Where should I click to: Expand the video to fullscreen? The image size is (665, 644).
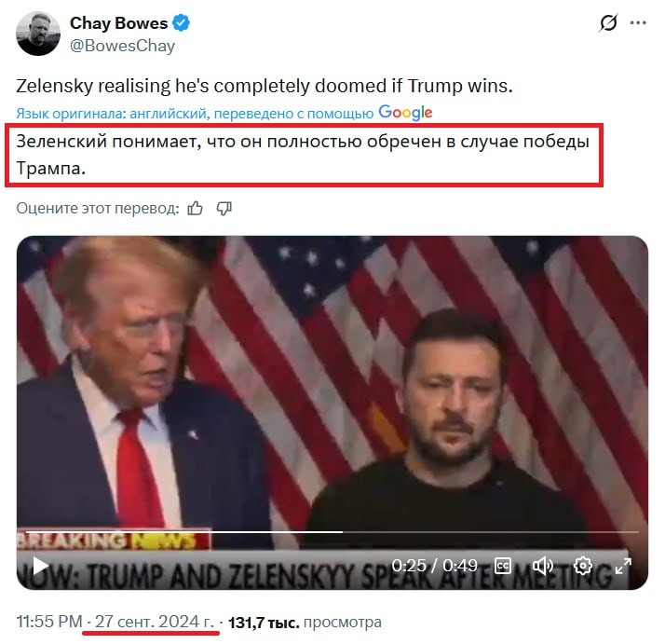coord(623,566)
